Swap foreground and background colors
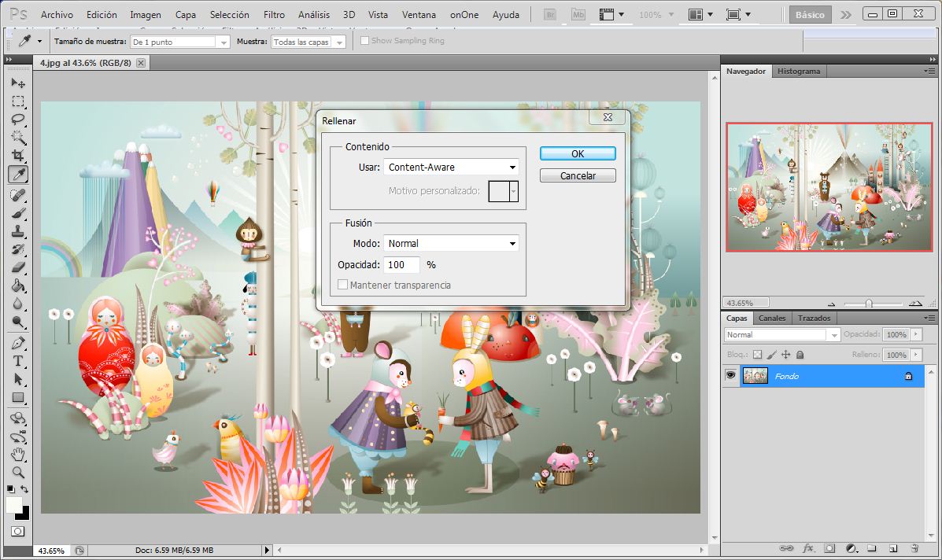Image resolution: width=942 pixels, height=560 pixels. 24,489
